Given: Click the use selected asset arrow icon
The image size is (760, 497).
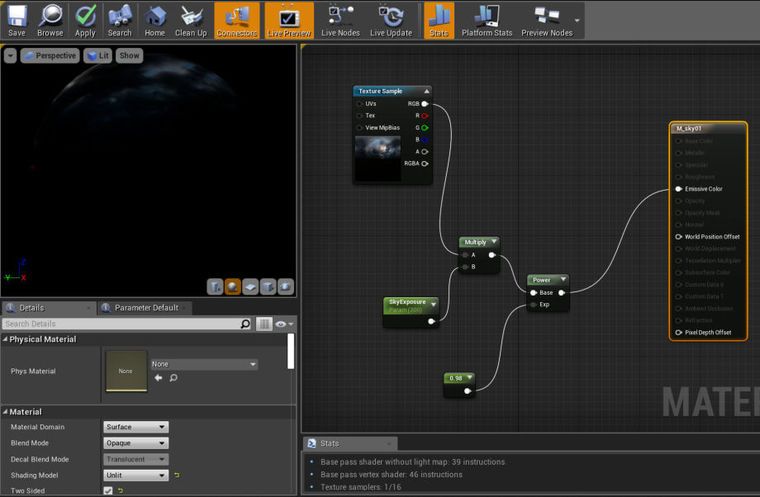Looking at the screenshot, I should 158,378.
